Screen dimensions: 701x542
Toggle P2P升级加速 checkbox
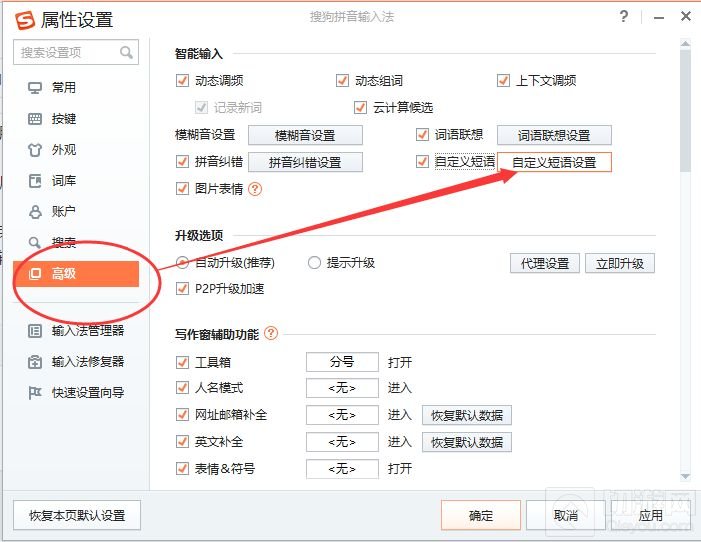[x=182, y=288]
